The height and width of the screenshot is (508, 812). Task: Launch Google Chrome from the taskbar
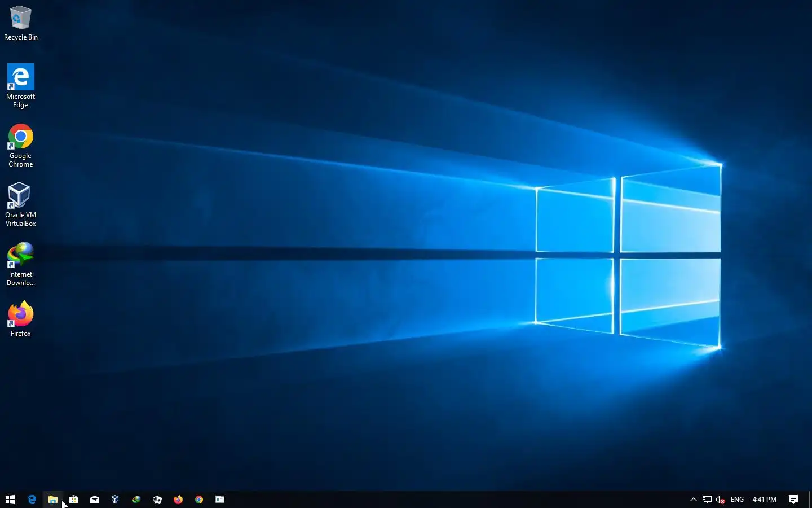coord(199,500)
